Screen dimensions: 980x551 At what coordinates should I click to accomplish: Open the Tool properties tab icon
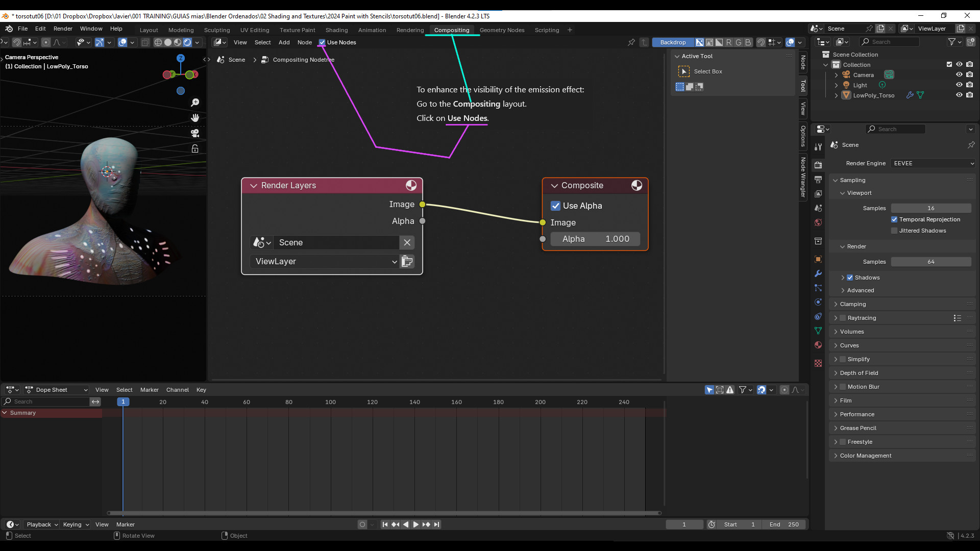tap(818, 147)
